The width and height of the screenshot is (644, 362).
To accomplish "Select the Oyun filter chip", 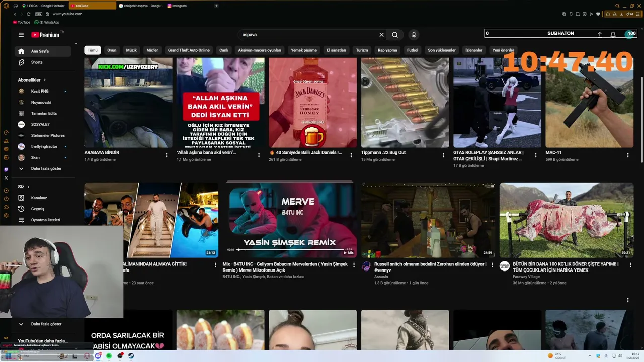I will tap(112, 50).
